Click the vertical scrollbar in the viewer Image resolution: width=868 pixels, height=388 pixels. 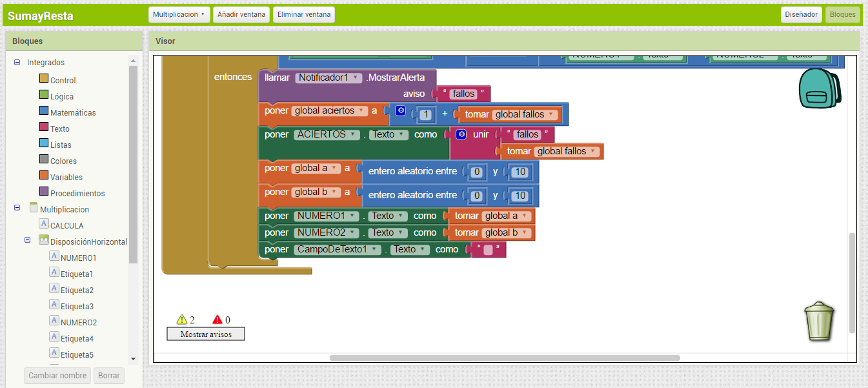852,283
